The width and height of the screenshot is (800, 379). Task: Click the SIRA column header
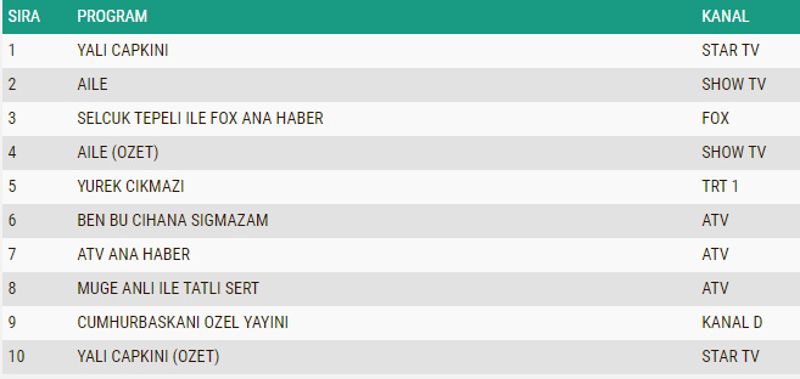(23, 16)
